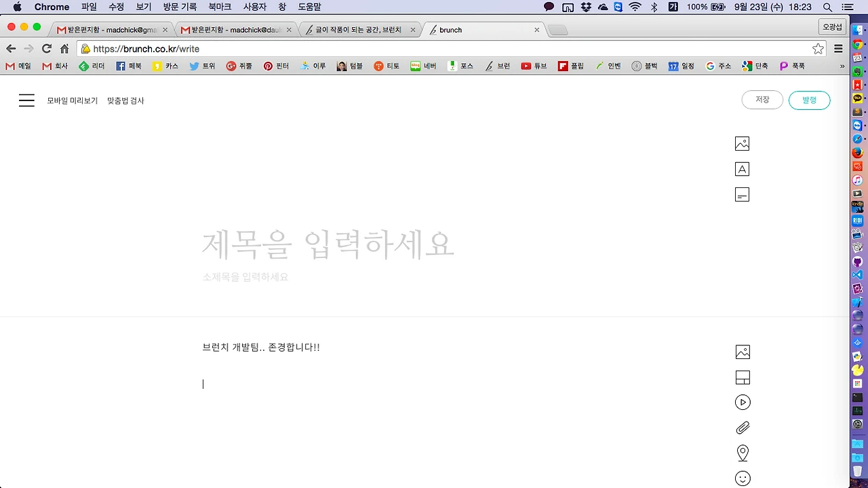This screenshot has width=868, height=488.
Task: Insert an image into the post body
Action: (x=742, y=352)
